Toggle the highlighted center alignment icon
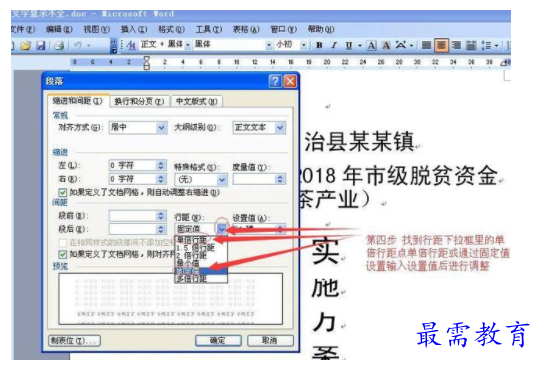538x366 pixels. coord(441,45)
